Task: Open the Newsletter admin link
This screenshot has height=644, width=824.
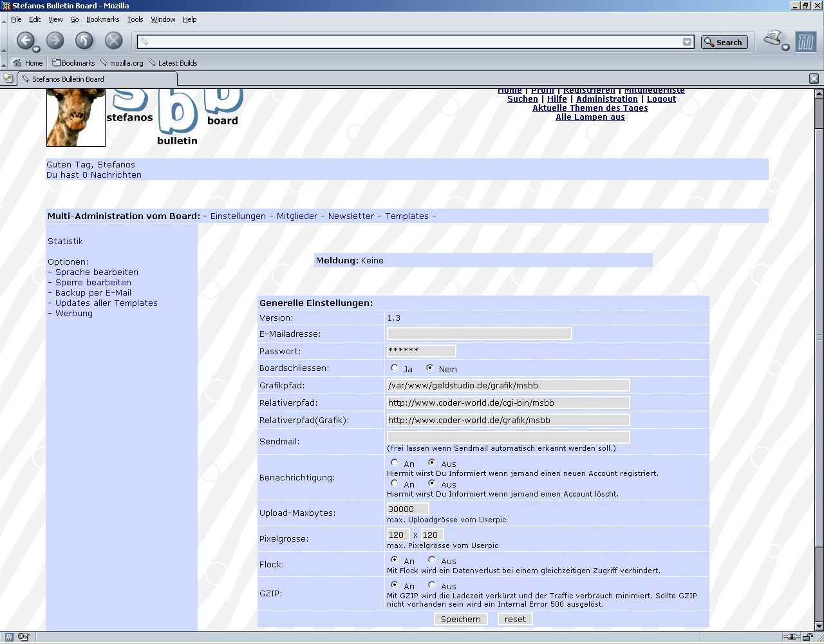Action: point(351,216)
